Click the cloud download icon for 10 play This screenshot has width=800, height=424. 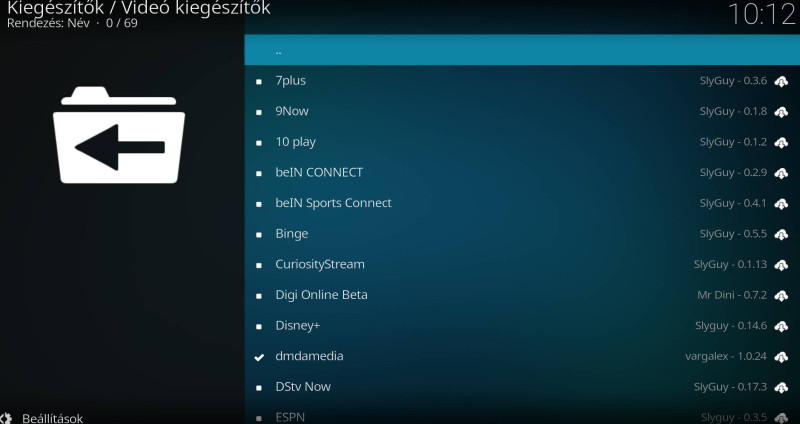coord(781,142)
